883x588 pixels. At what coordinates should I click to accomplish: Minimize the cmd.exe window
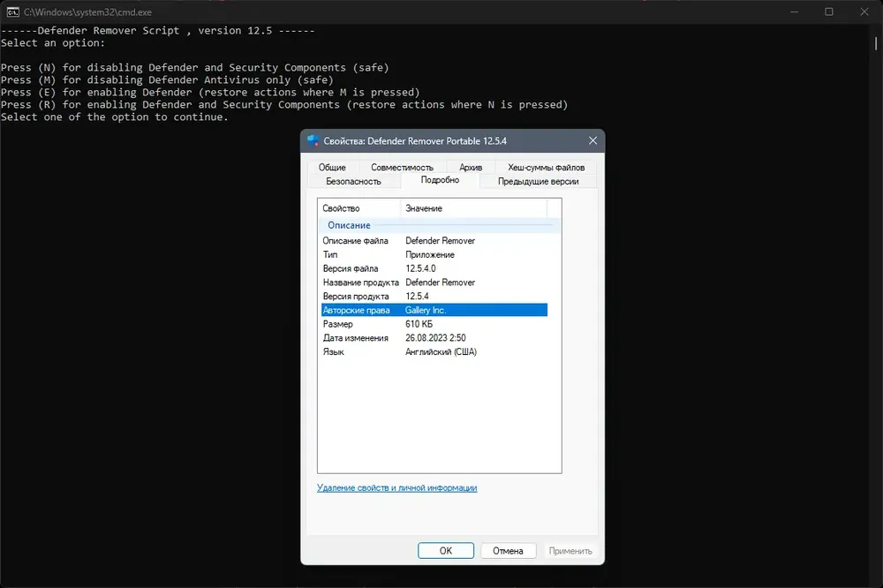(x=794, y=11)
